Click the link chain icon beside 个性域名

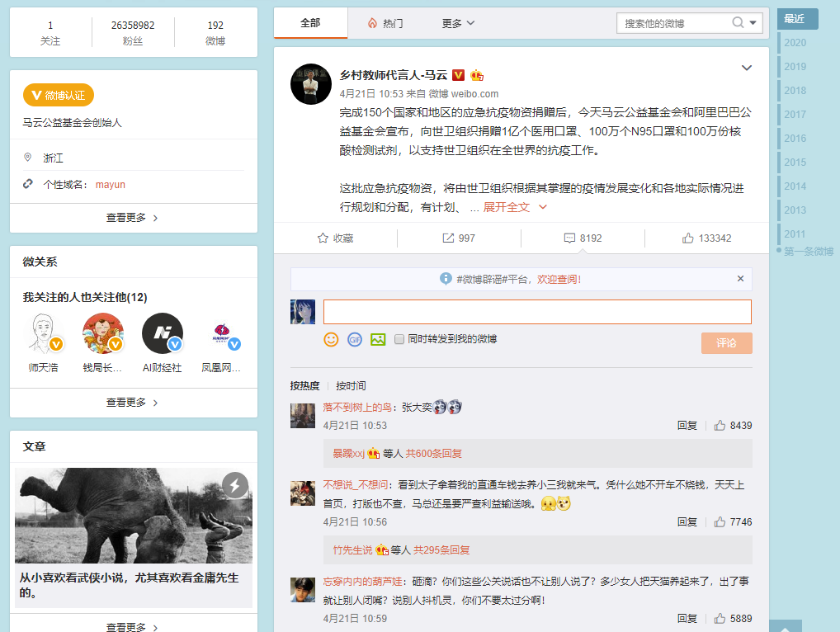pyautogui.click(x=28, y=184)
